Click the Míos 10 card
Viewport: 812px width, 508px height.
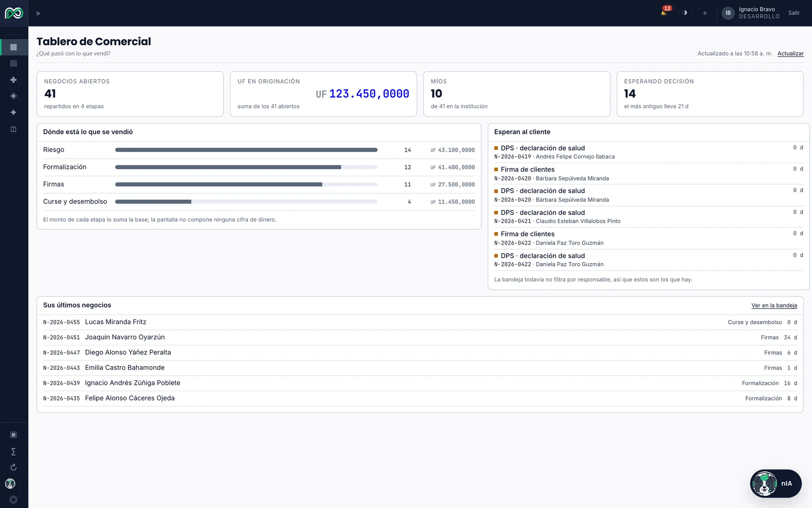[x=517, y=94]
